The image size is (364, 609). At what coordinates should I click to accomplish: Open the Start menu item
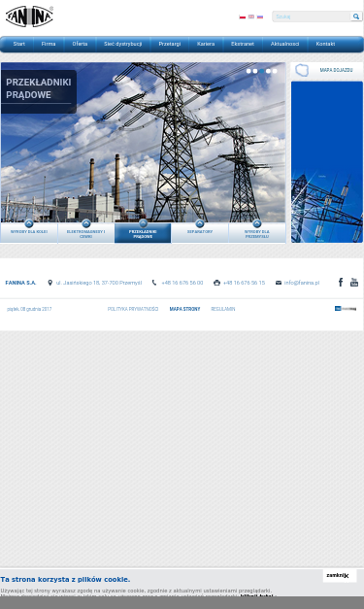point(19,44)
